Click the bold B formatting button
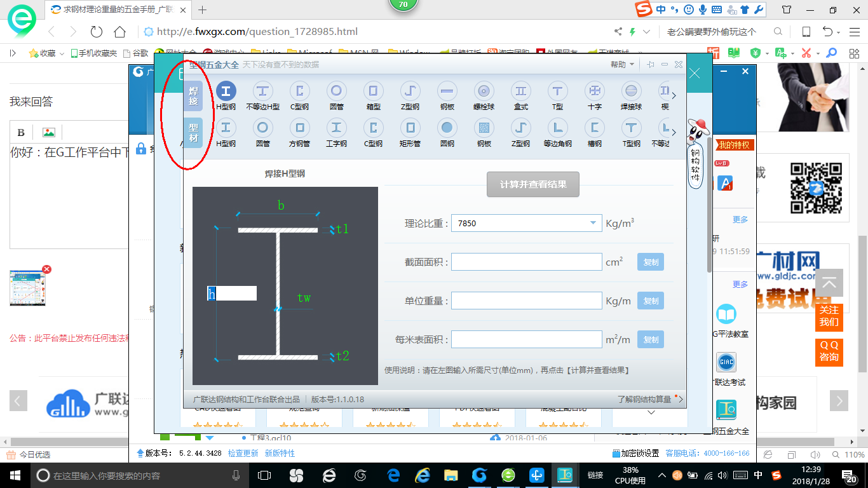Viewport: 868px width, 488px height. point(21,132)
